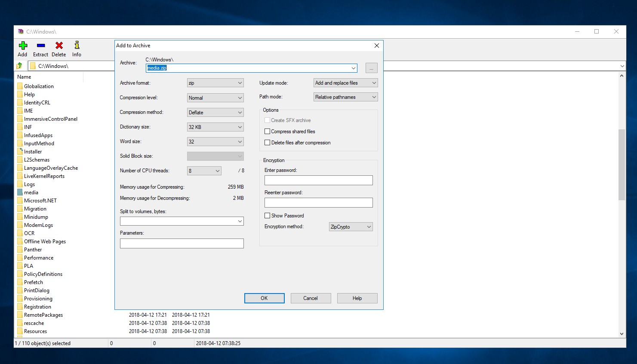Image resolution: width=637 pixels, height=364 pixels.
Task: Click the Enter password field
Action: click(x=319, y=180)
